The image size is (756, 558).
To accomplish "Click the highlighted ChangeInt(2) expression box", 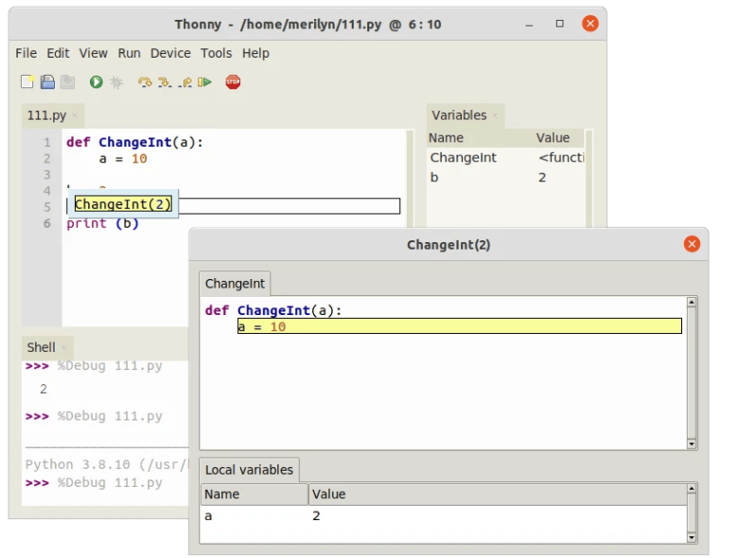I will 123,204.
